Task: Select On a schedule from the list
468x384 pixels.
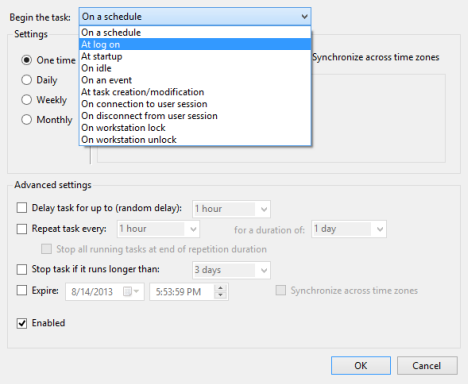Action: pyautogui.click(x=195, y=33)
